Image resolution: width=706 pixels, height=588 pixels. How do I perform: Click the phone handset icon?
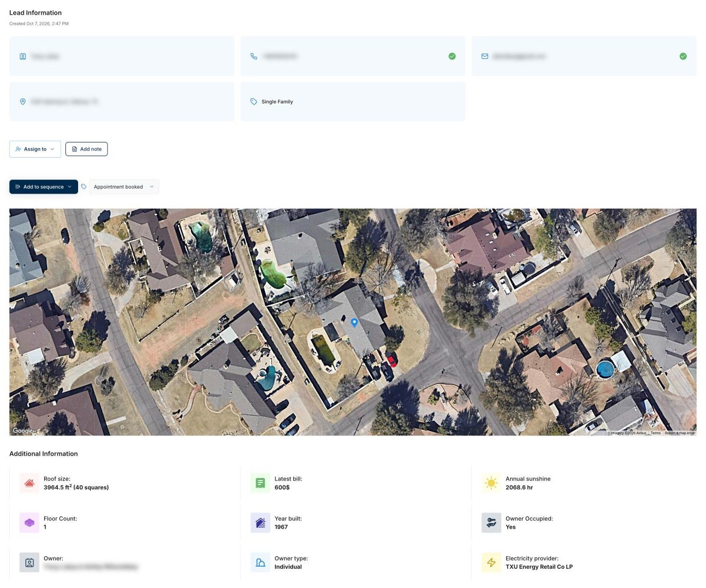click(254, 56)
